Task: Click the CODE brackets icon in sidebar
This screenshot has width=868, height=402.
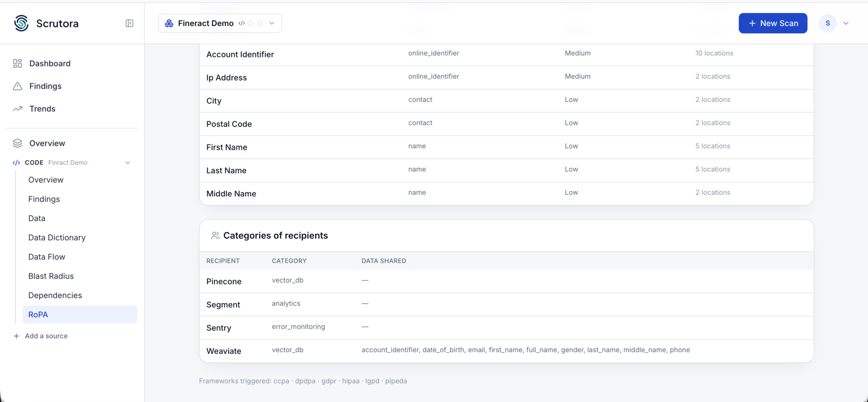Action: point(16,163)
